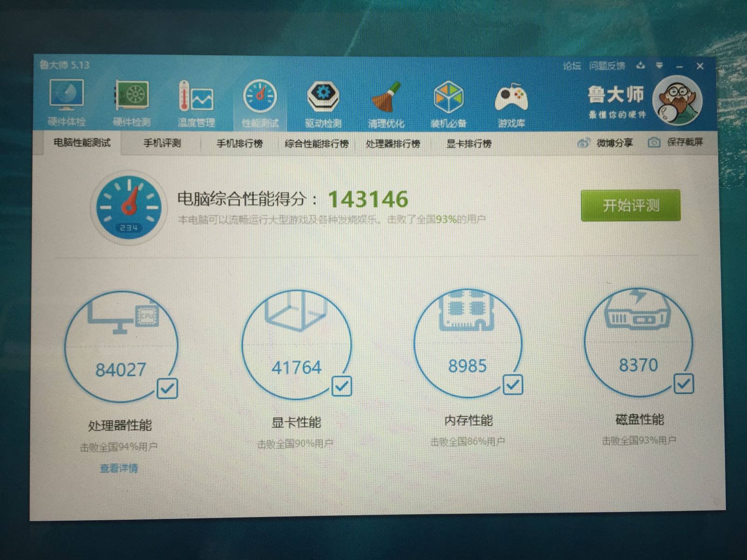Viewport: 747px width, 560px height.
Task: Switch to the 手机评测 tab
Action: (x=162, y=143)
